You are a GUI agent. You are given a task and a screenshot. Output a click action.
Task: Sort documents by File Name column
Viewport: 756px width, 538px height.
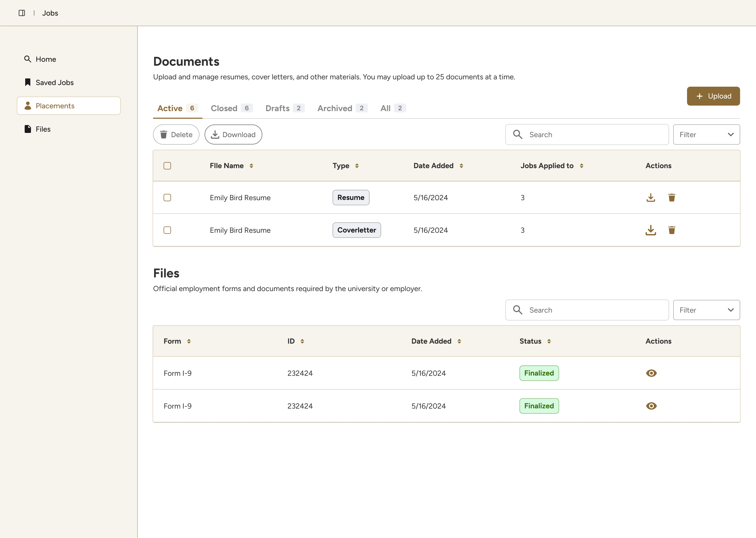(251, 166)
